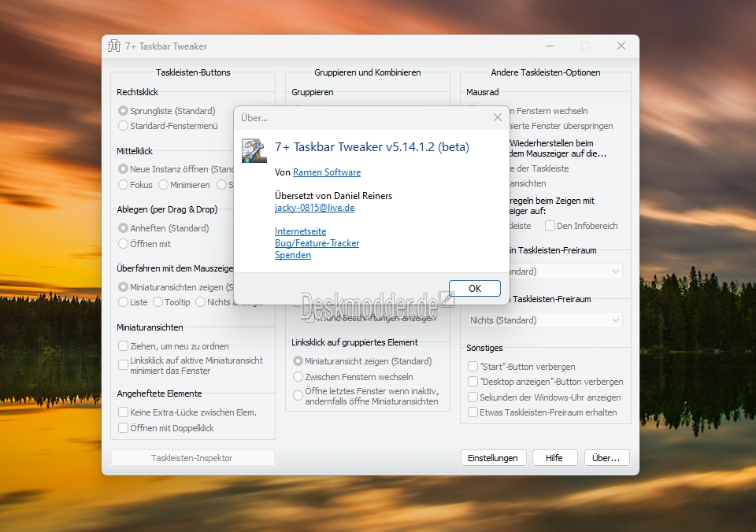Open the Bug/Feature-Tracker link
This screenshot has width=756, height=532.
click(x=317, y=243)
